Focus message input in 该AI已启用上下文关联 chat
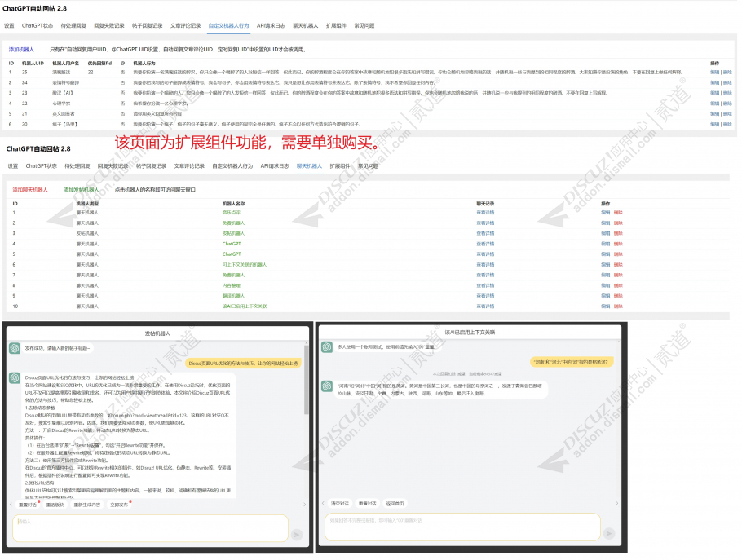 [x=463, y=527]
